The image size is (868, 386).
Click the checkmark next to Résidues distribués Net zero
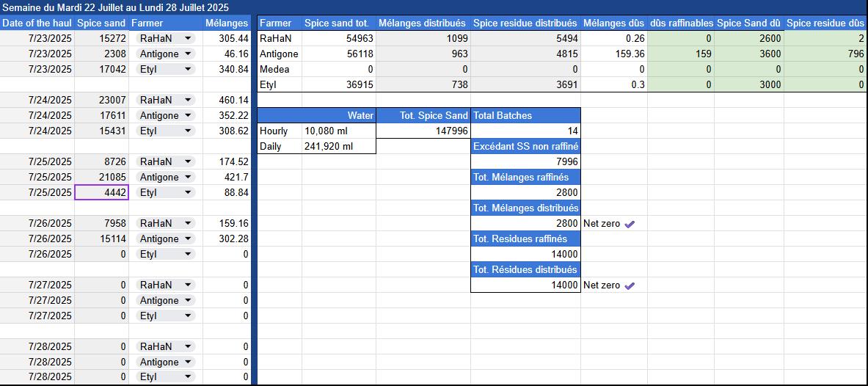pos(629,285)
